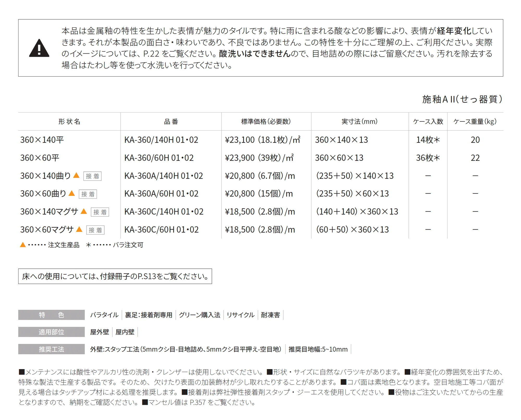Image resolution: width=521 pixels, height=420 pixels.
Task: Click the 施釉AII(せっ器質) heading
Action: [462, 99]
